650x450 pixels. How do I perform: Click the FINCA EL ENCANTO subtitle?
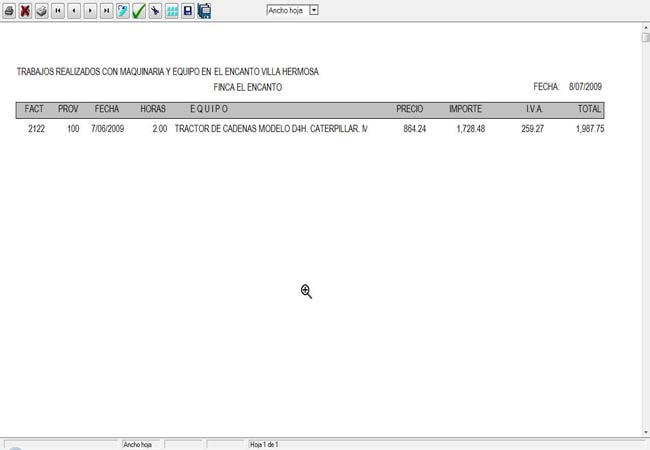tap(248, 87)
